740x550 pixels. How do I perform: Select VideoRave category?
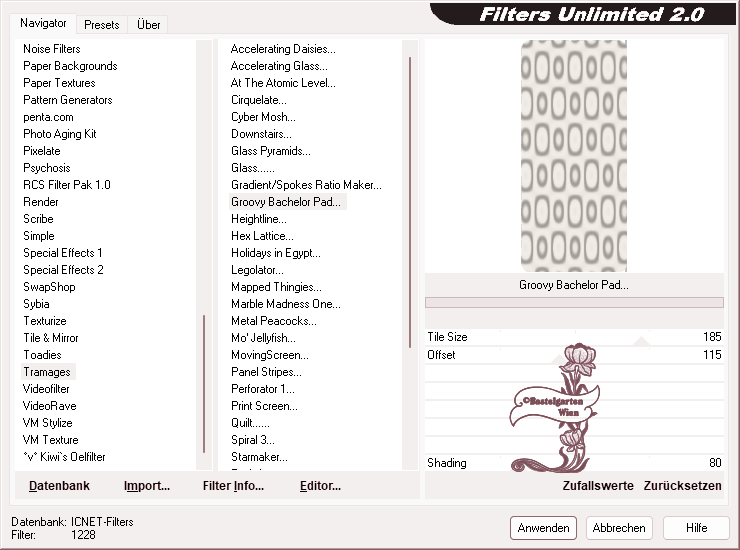pyautogui.click(x=50, y=406)
